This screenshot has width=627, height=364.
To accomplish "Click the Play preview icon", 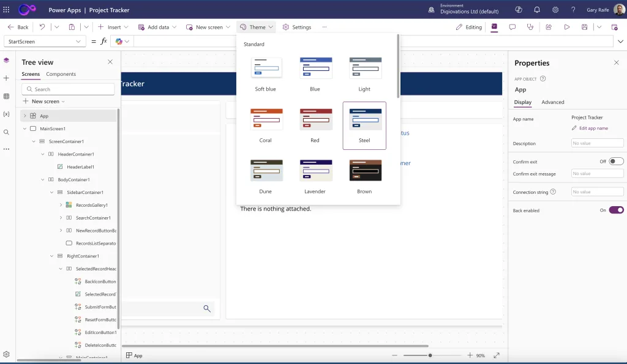I will click(567, 27).
